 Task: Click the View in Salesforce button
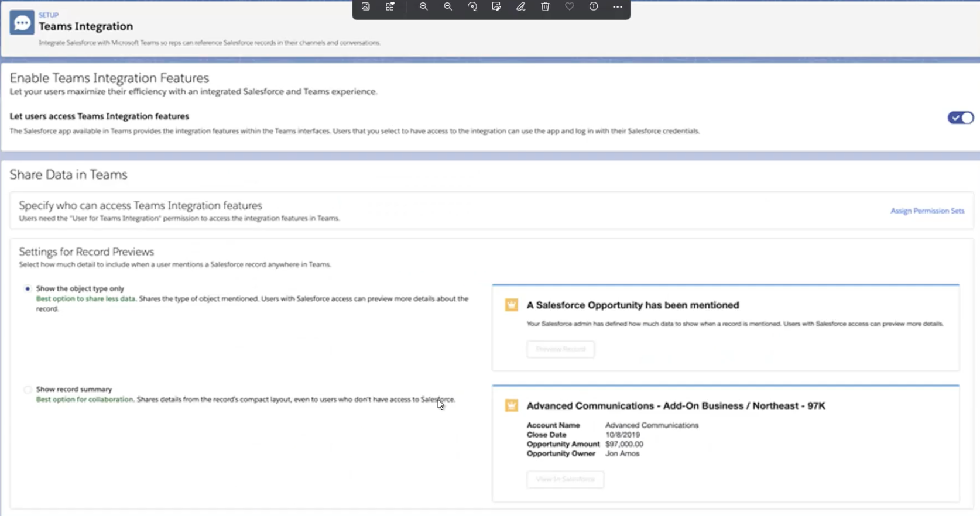pyautogui.click(x=565, y=479)
